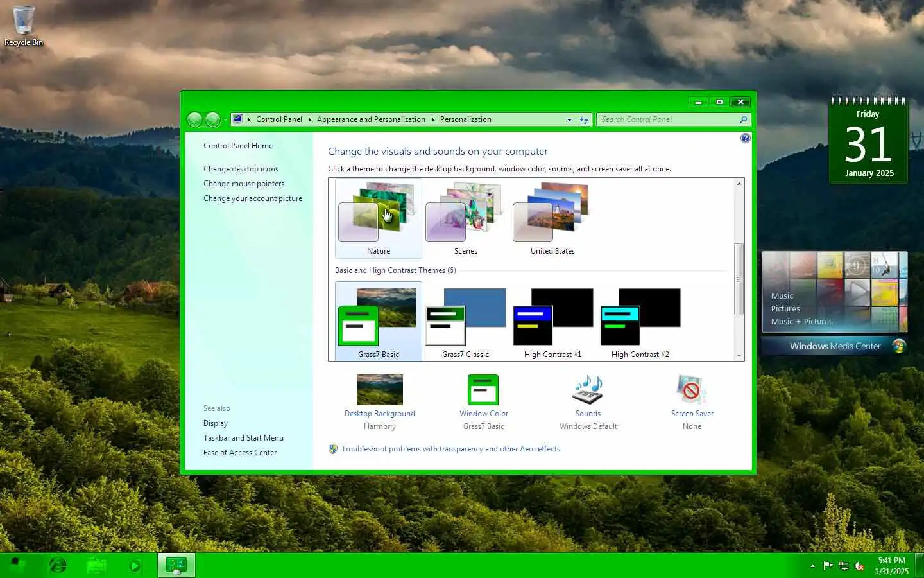Open Windows Explorer from taskbar
The height and width of the screenshot is (578, 924).
point(96,565)
